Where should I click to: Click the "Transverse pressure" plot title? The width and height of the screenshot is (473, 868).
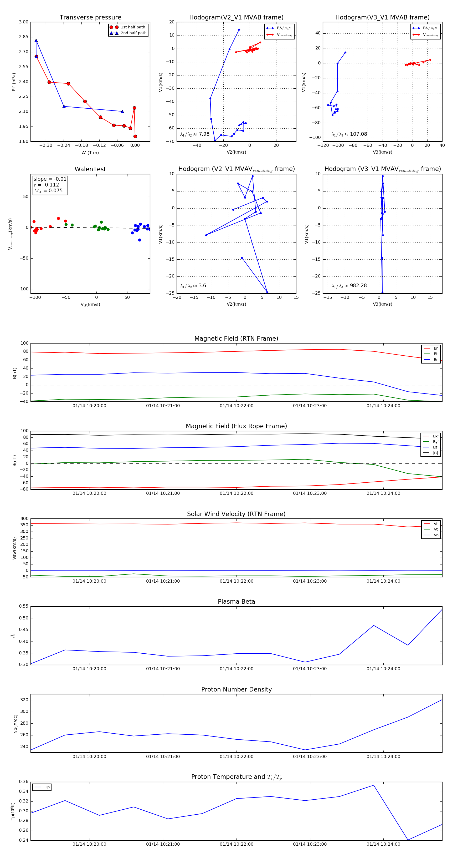[90, 18]
